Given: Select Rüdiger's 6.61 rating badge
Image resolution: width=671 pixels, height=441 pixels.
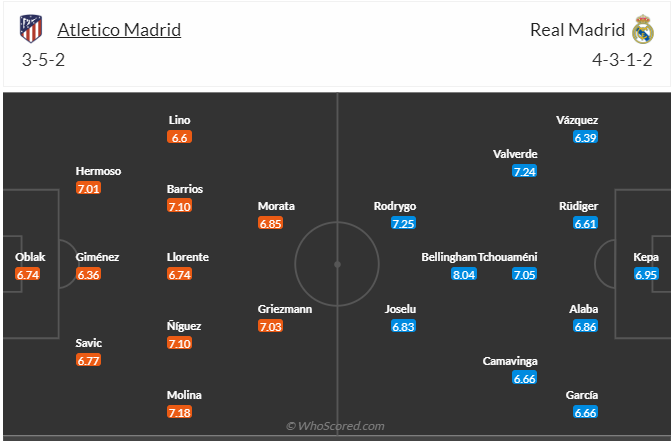Looking at the screenshot, I should 585,223.
